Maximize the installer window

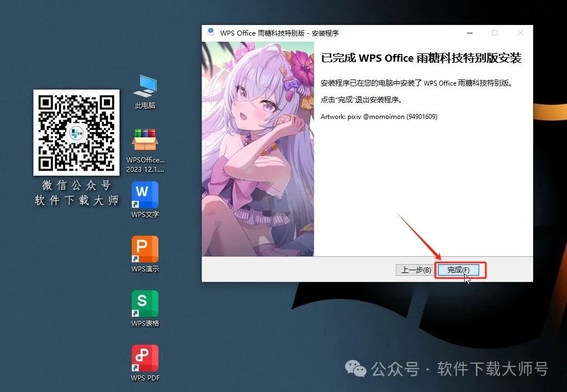click(x=495, y=33)
